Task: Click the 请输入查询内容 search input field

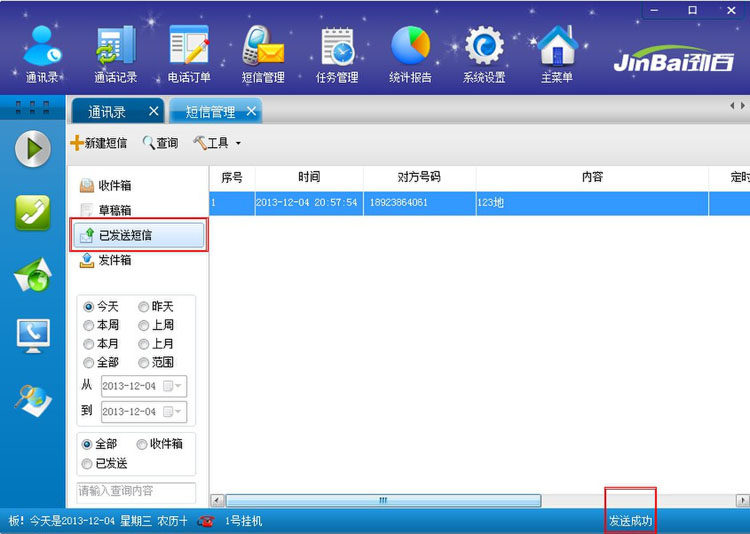Action: (x=135, y=491)
